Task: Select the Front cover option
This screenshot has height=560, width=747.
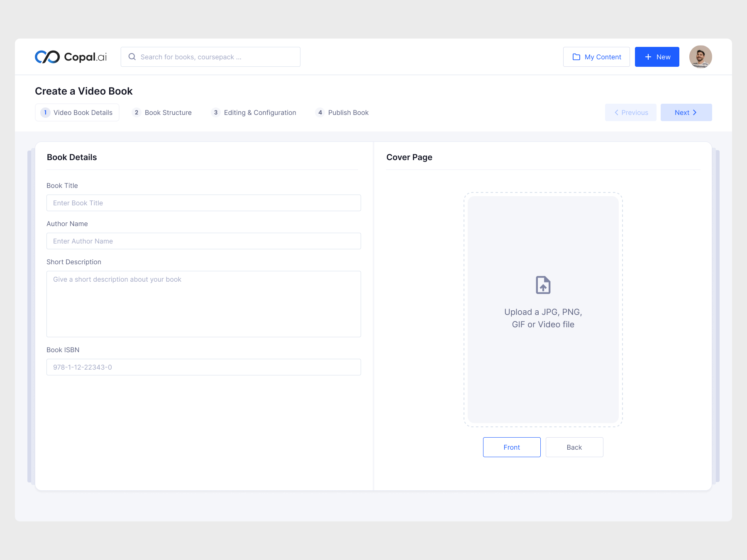Action: (x=511, y=447)
